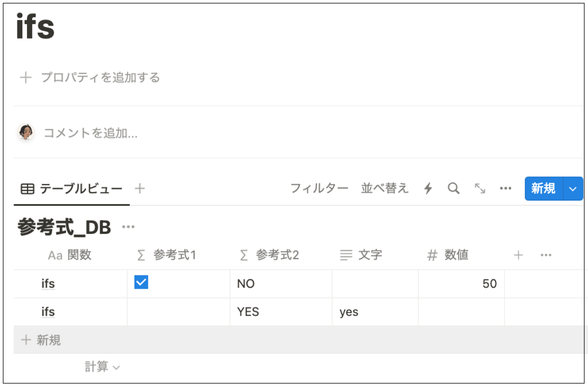Click plus icon to add new view
Screen dimensions: 588x387
140,188
